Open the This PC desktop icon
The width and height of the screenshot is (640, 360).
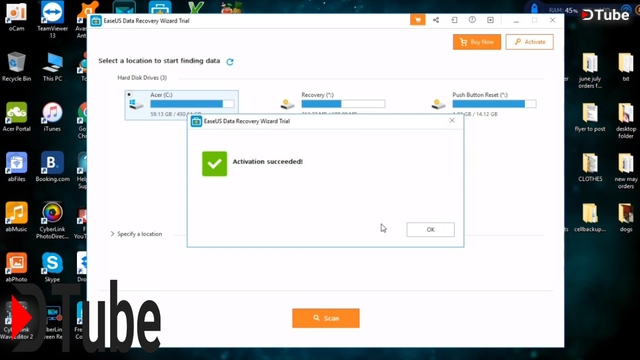(52, 67)
